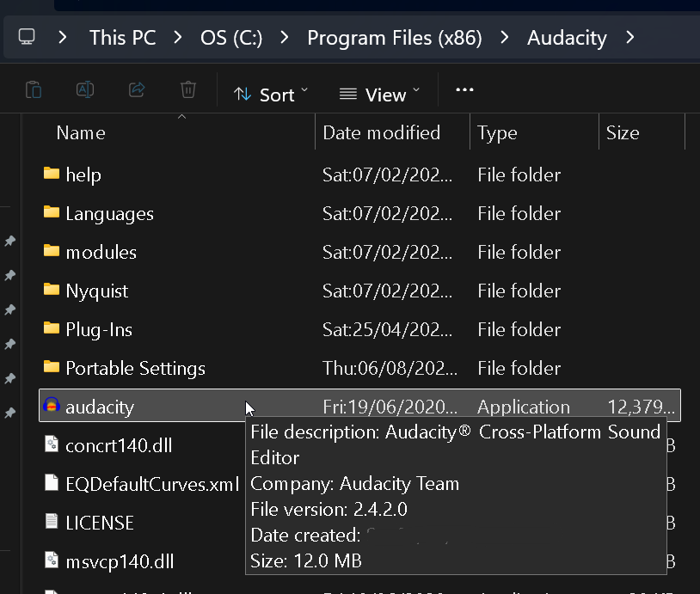Go to OS (C:) breadcrumb
Image resolution: width=700 pixels, height=594 pixels.
(231, 38)
